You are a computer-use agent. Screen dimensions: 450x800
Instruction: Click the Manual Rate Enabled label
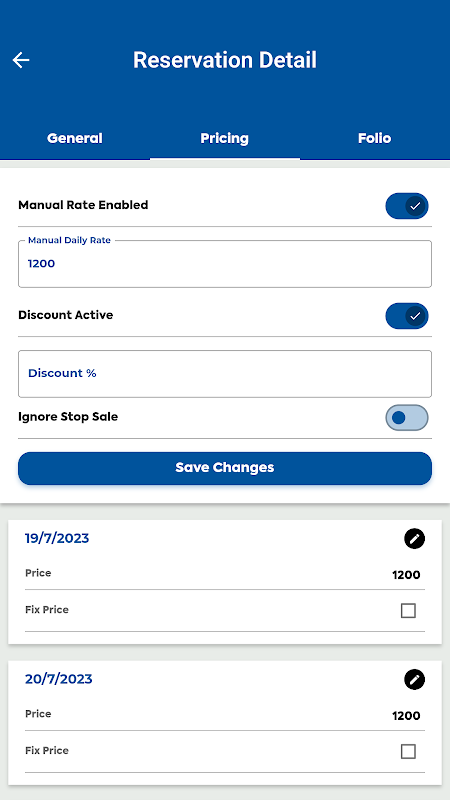(x=83, y=205)
